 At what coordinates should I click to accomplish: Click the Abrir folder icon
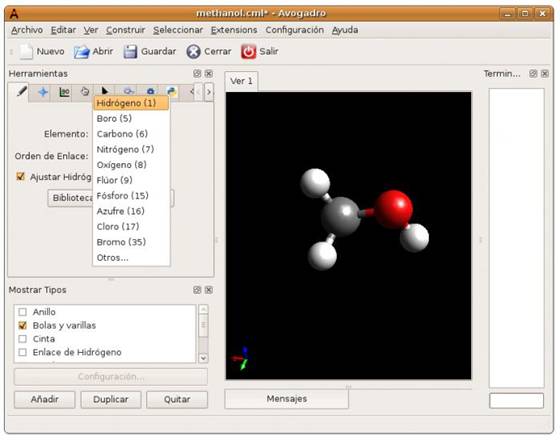click(x=81, y=52)
